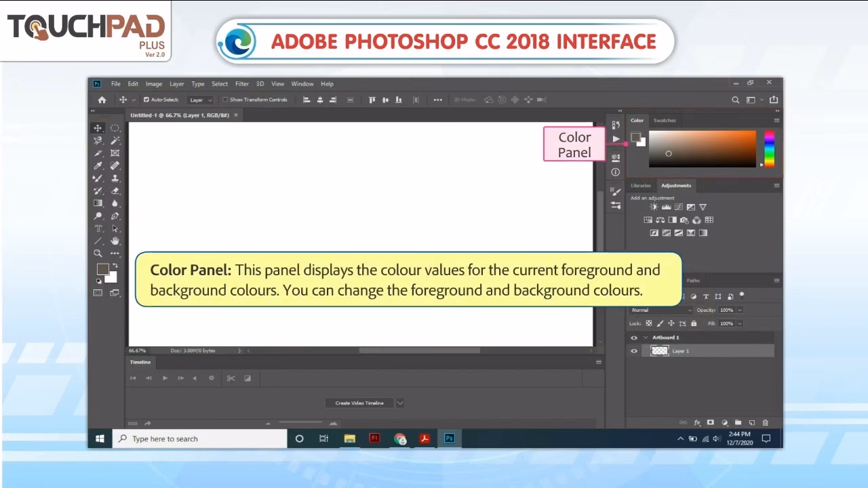Enable Show Transform Controls checkbox

pyautogui.click(x=224, y=100)
